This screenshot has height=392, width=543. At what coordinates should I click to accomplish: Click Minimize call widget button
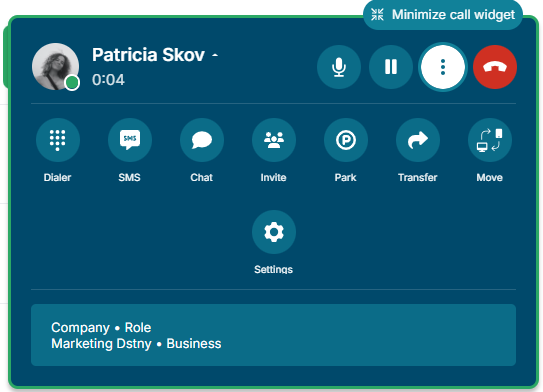point(443,15)
